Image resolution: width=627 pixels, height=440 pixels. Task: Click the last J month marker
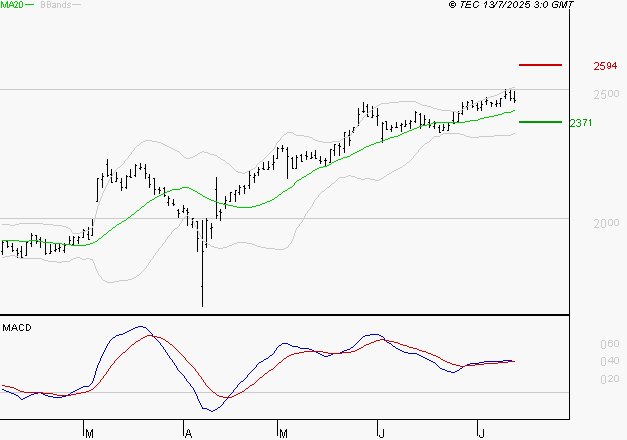(x=482, y=434)
